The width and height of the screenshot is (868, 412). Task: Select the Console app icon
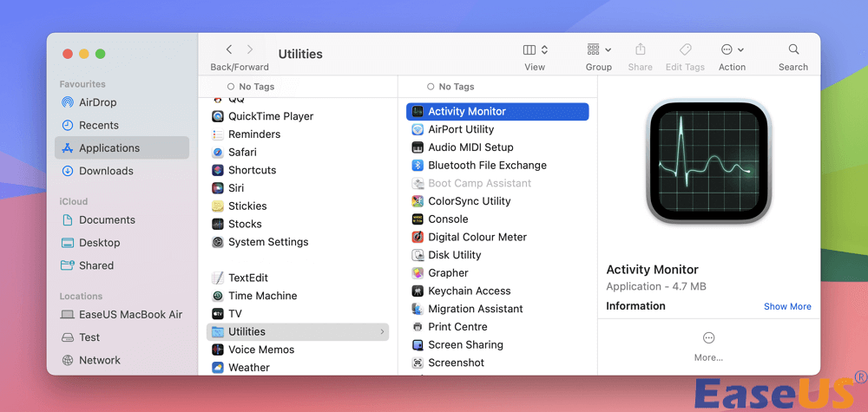point(418,219)
